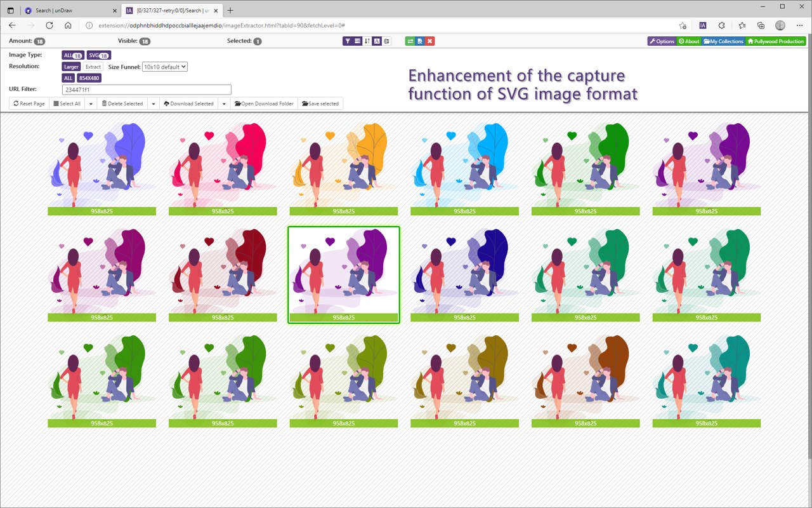
Task: Click Open Download Folder button
Action: tap(265, 104)
